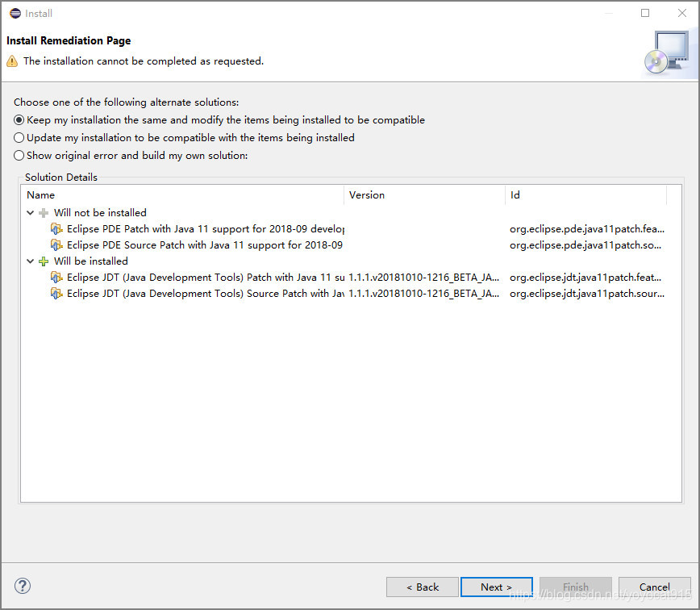Click the grey plus icon for Will not be installed

pyautogui.click(x=44, y=213)
